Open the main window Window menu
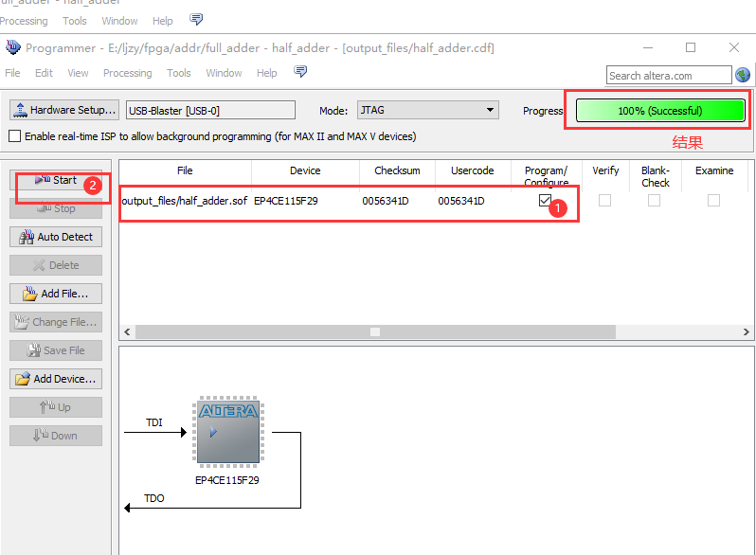 pyautogui.click(x=119, y=21)
